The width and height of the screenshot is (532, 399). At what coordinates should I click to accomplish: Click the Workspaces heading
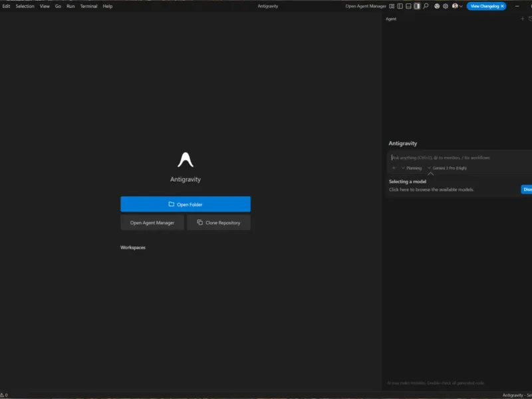pos(132,247)
